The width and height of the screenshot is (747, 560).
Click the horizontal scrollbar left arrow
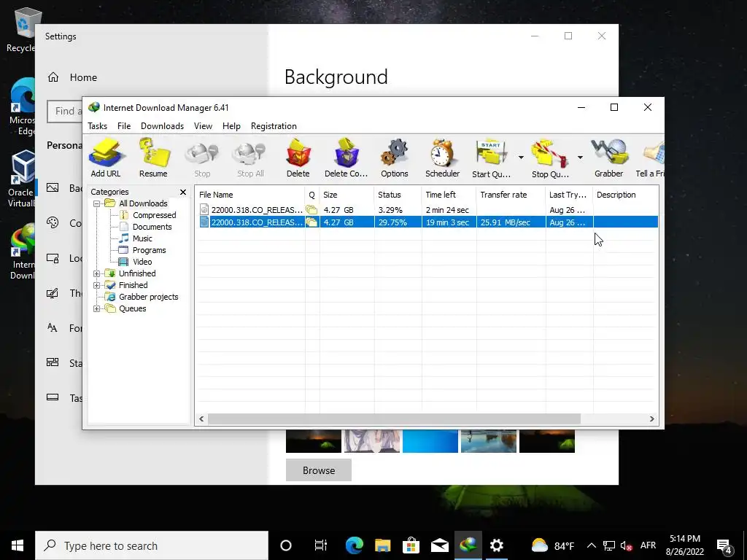[x=201, y=419]
